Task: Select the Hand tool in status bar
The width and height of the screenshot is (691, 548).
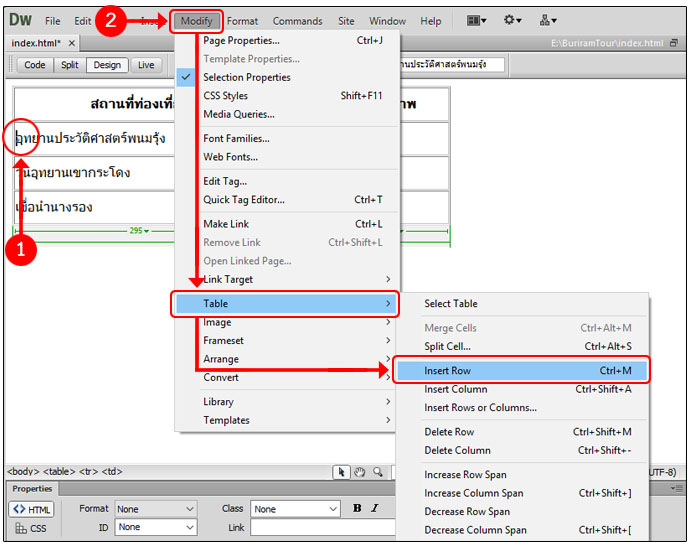Action: tap(359, 472)
